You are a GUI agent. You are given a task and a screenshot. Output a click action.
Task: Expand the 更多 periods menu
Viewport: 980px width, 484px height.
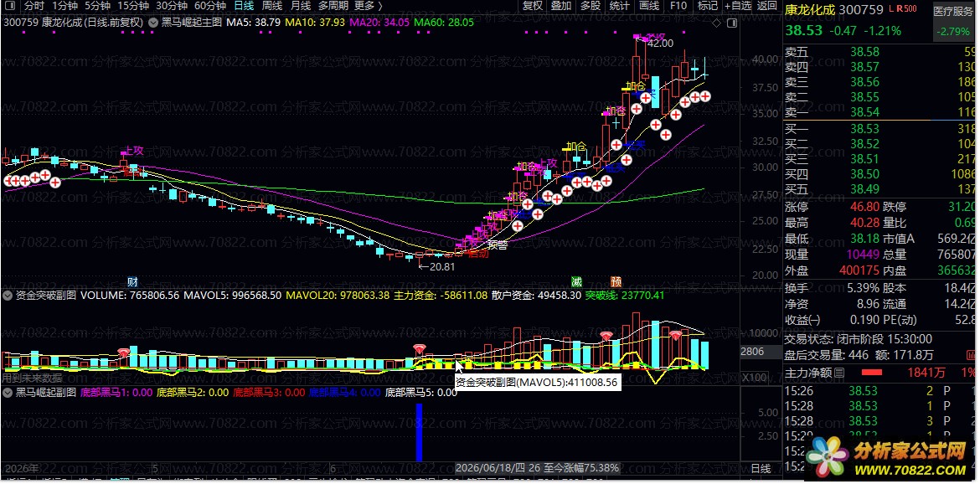click(x=368, y=6)
